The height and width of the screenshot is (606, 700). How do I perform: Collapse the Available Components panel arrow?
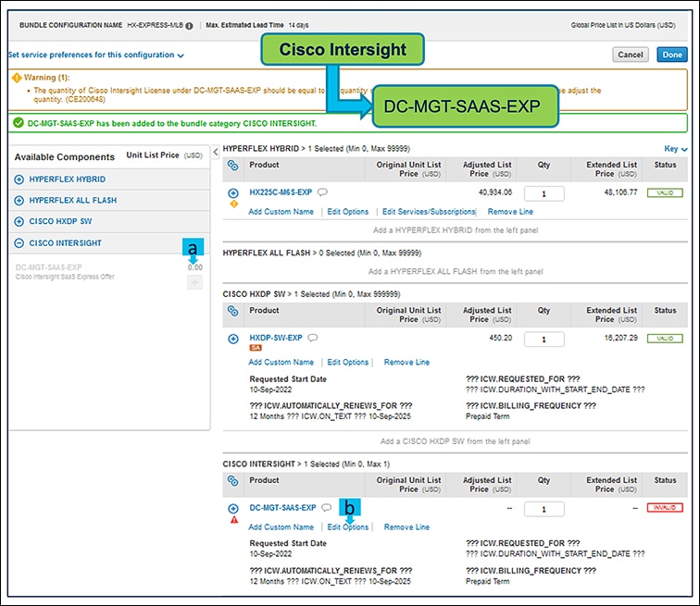pos(216,152)
